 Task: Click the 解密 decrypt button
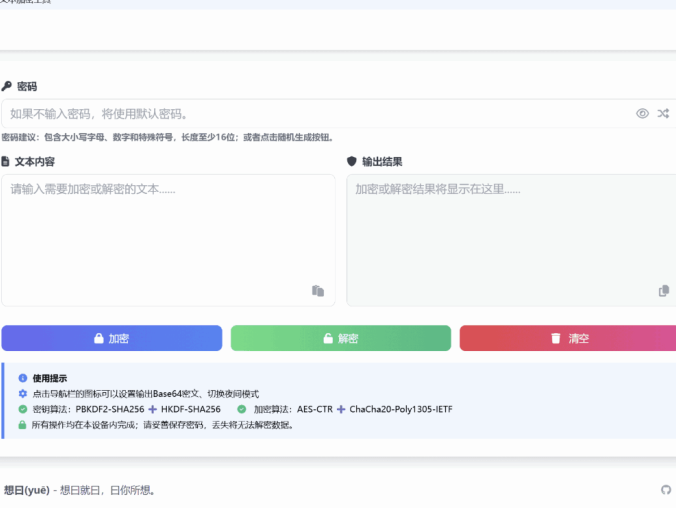(x=341, y=338)
